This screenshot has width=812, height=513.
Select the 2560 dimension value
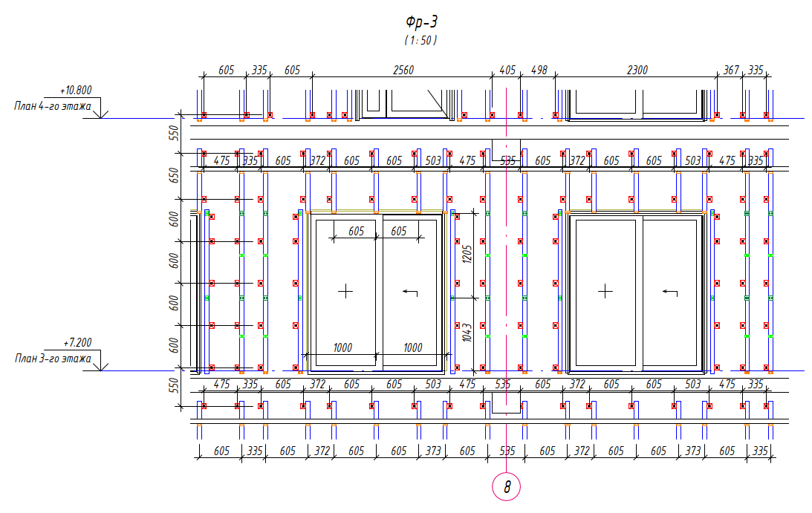coord(403,70)
